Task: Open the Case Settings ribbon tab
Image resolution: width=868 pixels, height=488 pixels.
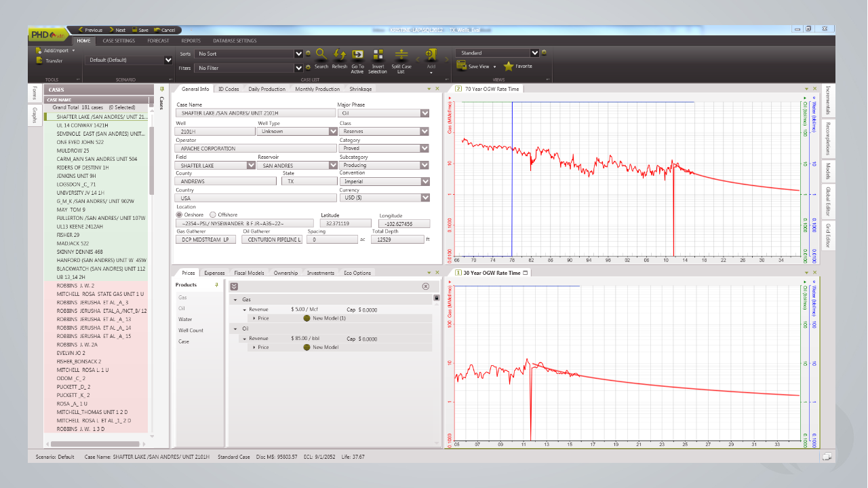Action: (x=119, y=41)
